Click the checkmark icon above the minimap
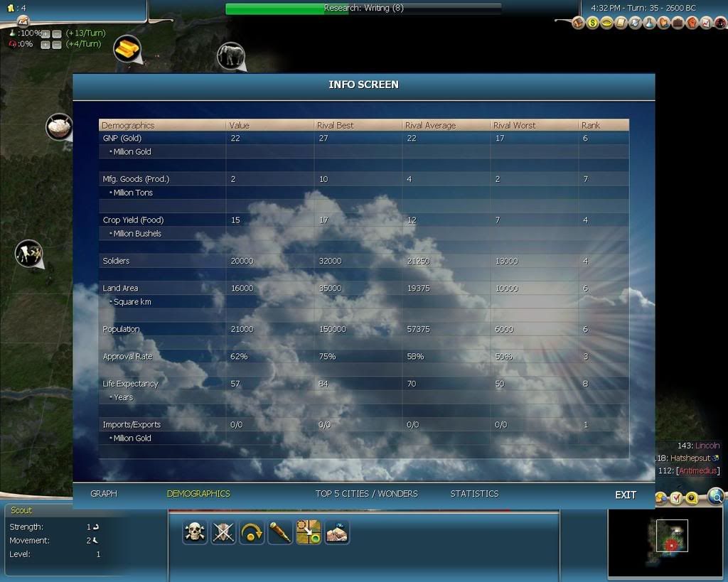This screenshot has width=728, height=582. (677, 498)
